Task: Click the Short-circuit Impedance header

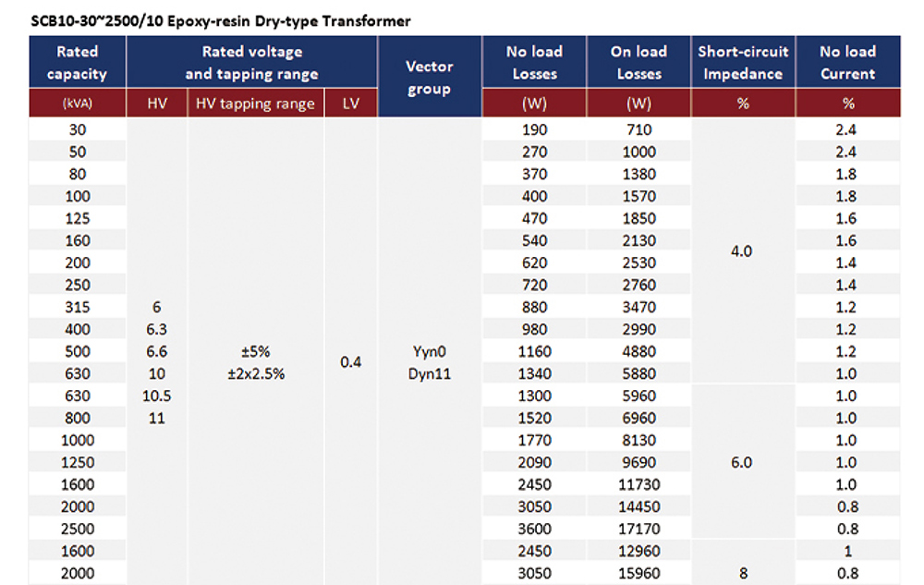Action: point(743,63)
